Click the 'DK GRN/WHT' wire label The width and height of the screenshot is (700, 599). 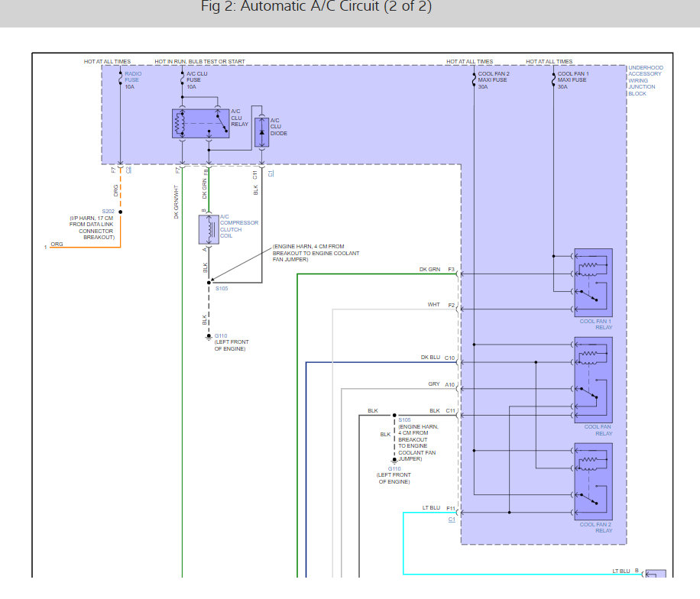[176, 202]
